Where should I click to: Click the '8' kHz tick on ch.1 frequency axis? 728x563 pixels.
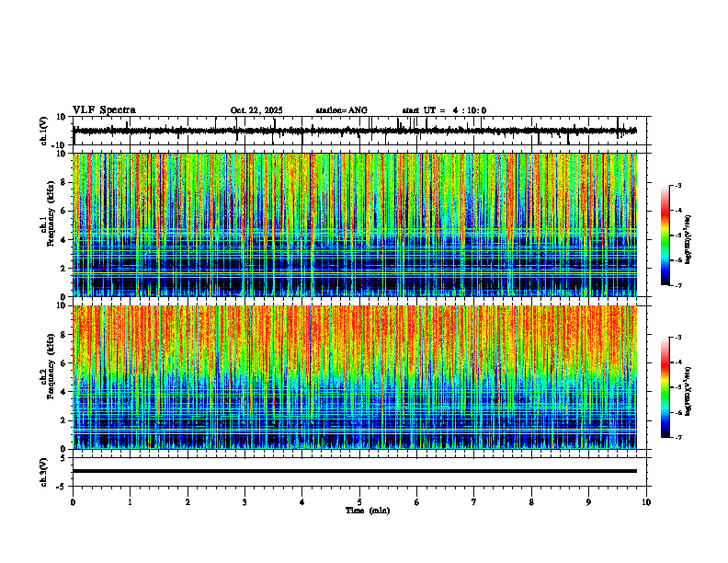click(63, 182)
